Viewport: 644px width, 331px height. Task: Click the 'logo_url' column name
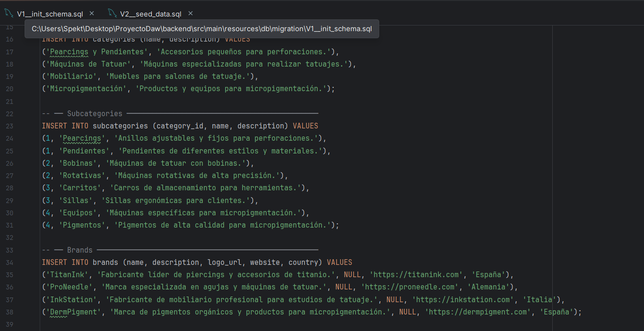click(x=225, y=262)
